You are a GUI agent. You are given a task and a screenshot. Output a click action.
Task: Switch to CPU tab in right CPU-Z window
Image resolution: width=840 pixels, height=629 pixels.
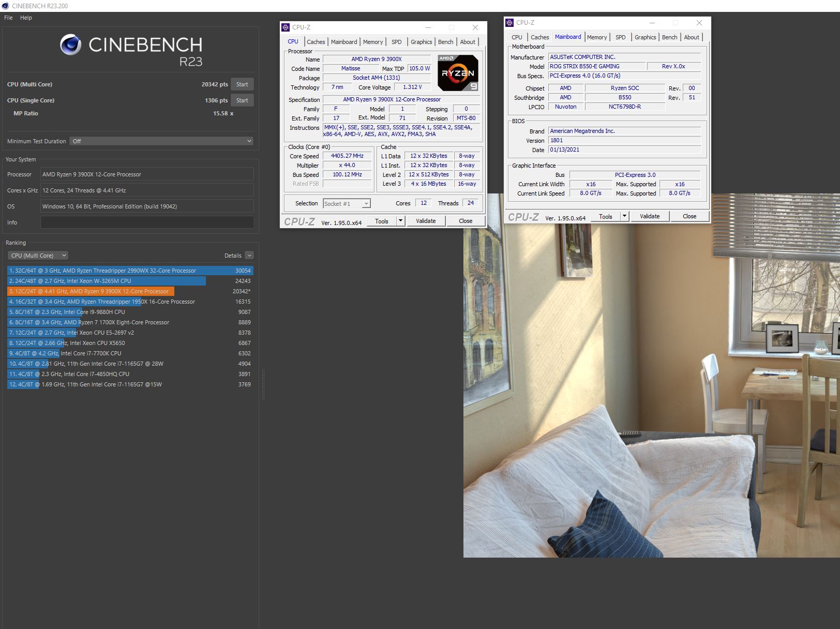click(x=517, y=37)
